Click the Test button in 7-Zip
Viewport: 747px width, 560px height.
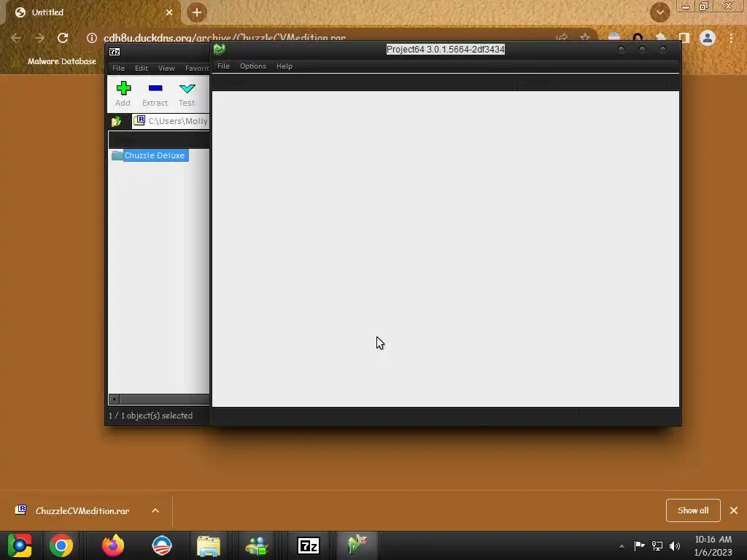(x=187, y=94)
